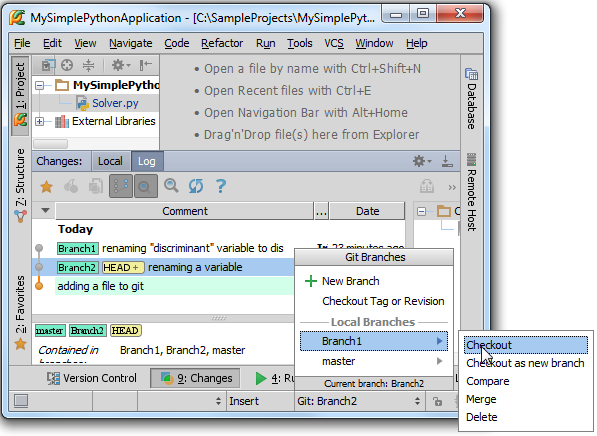Switch to the Local changes tab

[110, 161]
